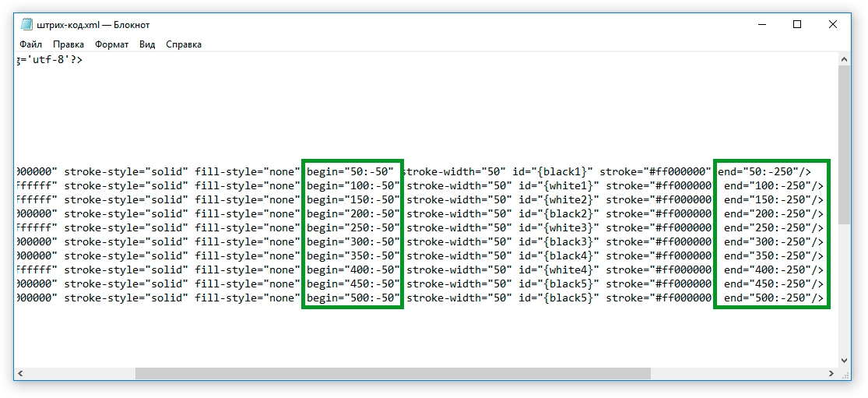Image resolution: width=868 pixels, height=398 pixels.
Task: Click stroke-width="50" in the black1 row
Action: [x=455, y=171]
